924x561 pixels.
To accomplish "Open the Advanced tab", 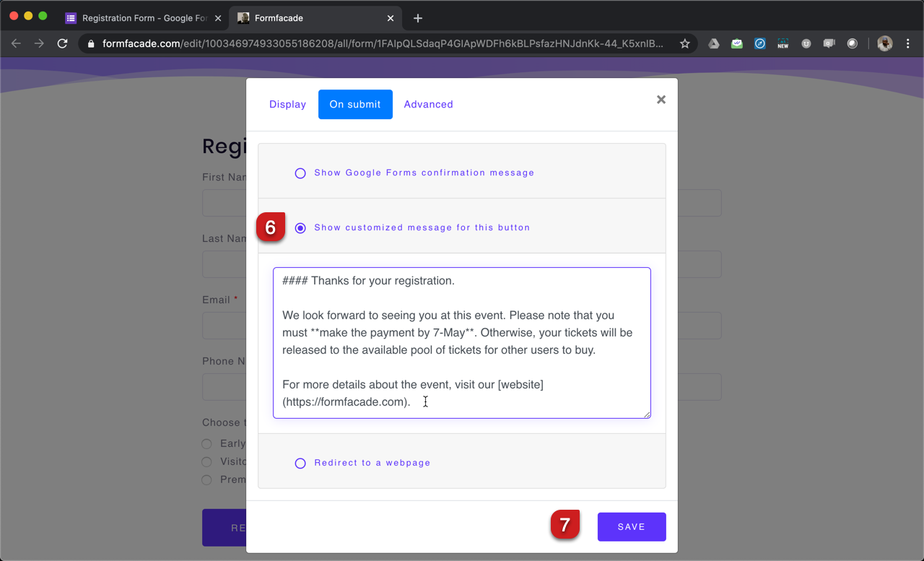I will (428, 105).
